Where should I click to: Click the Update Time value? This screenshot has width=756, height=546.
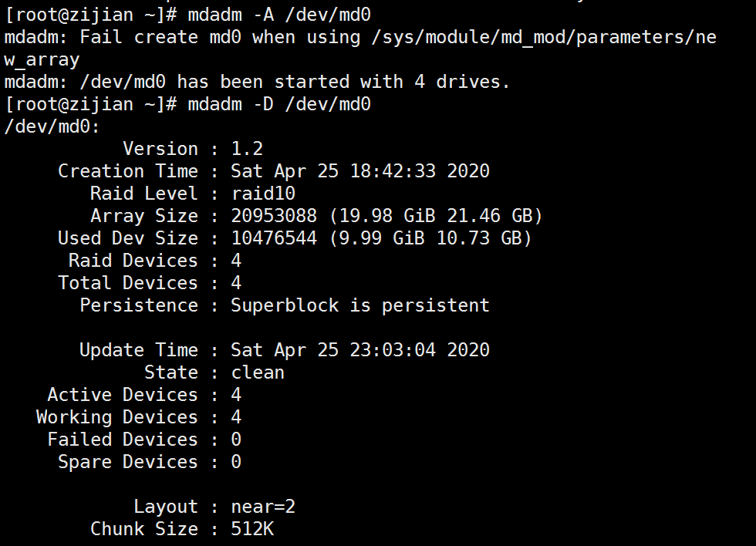[x=360, y=350]
